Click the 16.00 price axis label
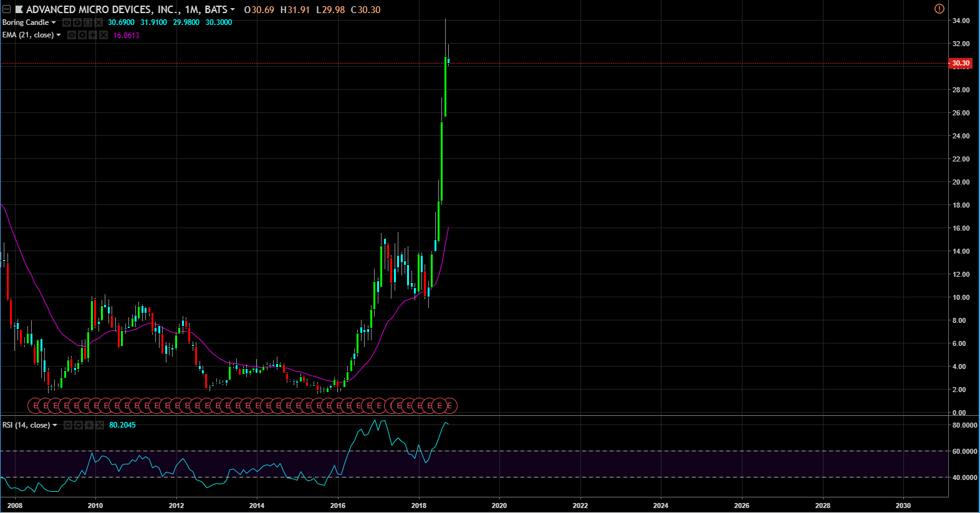Screen dimensions: 980x513 [x=961, y=228]
